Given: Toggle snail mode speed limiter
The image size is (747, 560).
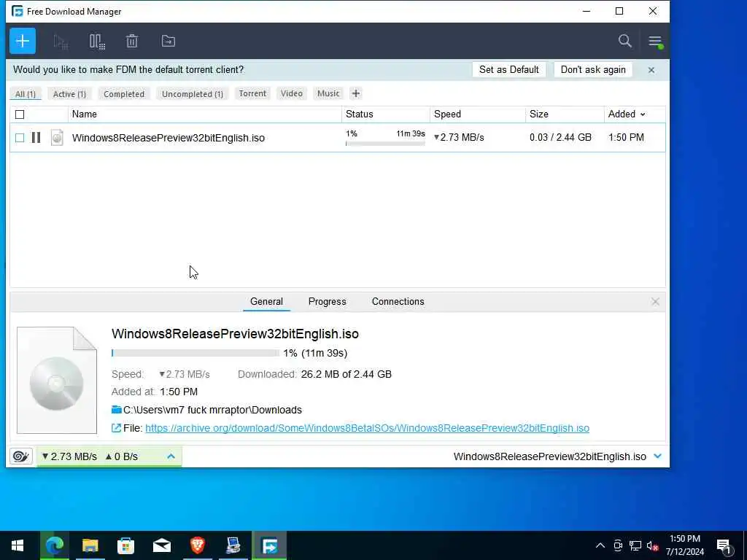Looking at the screenshot, I should 21,456.
